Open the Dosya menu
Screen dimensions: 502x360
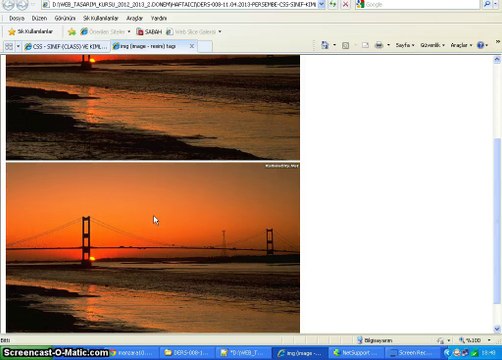point(16,18)
